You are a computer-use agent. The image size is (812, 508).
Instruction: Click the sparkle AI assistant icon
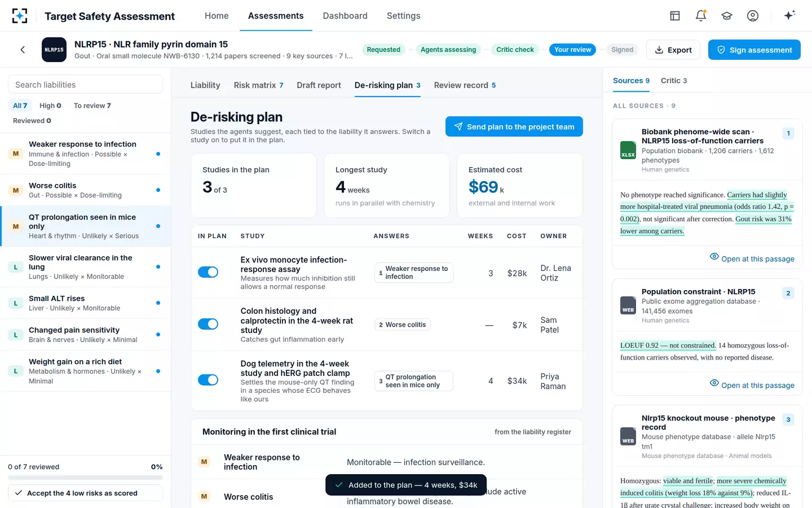[x=789, y=15]
